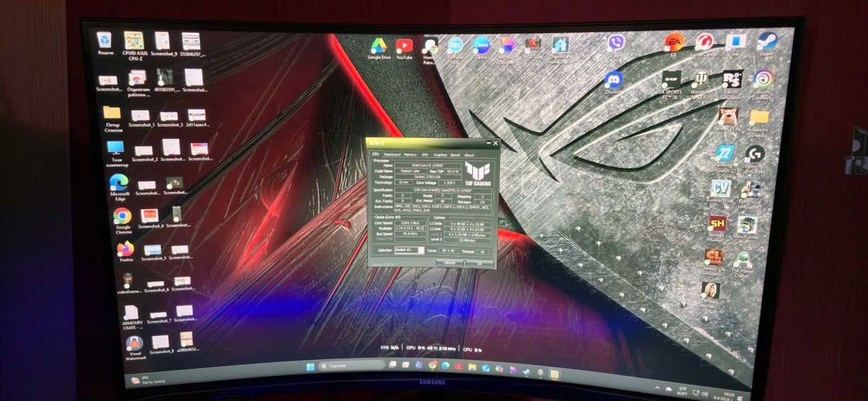
Task: Launch Steam from the desktop
Action: (x=767, y=43)
